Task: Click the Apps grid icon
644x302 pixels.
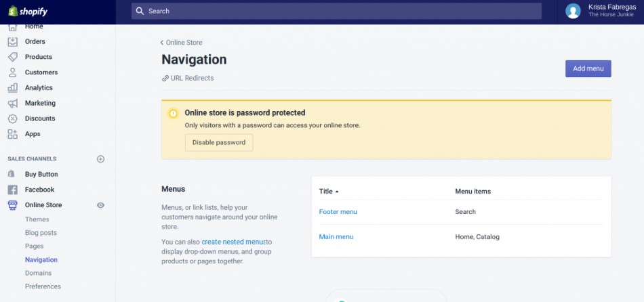Action: pos(12,134)
